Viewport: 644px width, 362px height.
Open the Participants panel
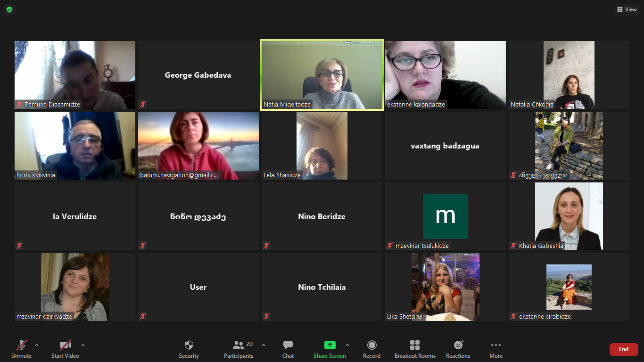[x=239, y=349]
